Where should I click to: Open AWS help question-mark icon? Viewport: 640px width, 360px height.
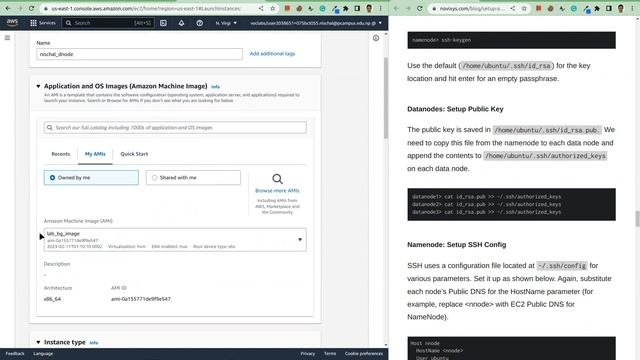pos(200,23)
